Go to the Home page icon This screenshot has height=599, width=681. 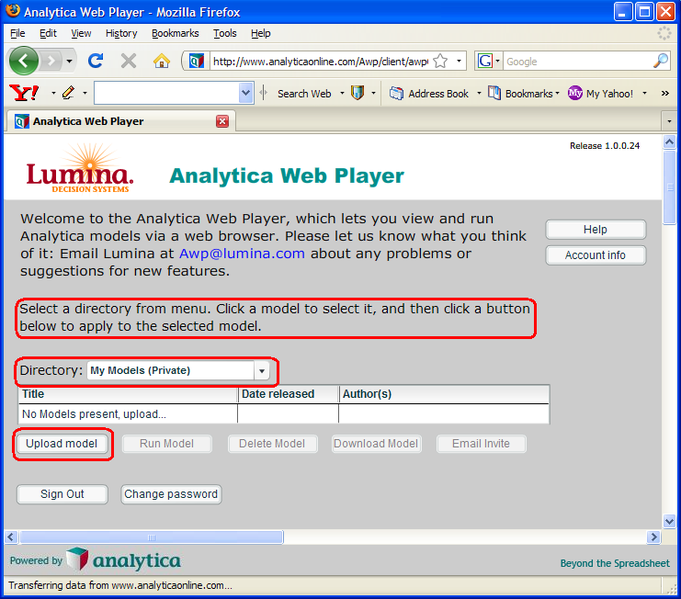[161, 61]
